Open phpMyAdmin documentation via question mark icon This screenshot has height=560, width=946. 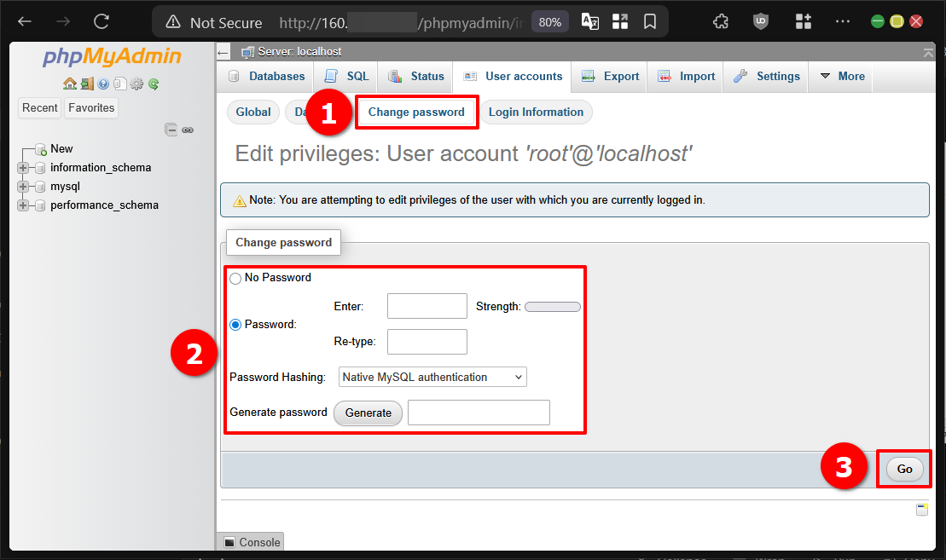click(103, 84)
